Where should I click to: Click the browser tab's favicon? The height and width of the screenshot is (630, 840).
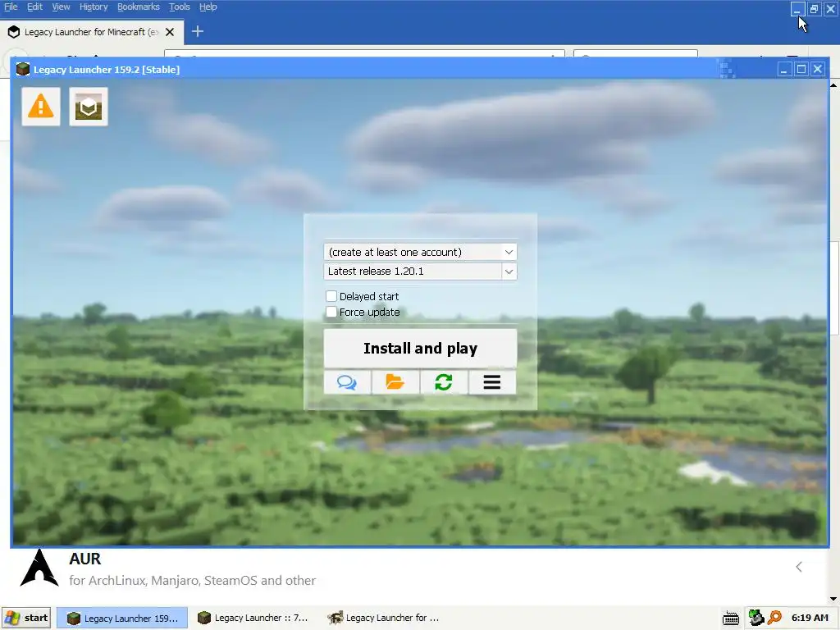tap(14, 32)
